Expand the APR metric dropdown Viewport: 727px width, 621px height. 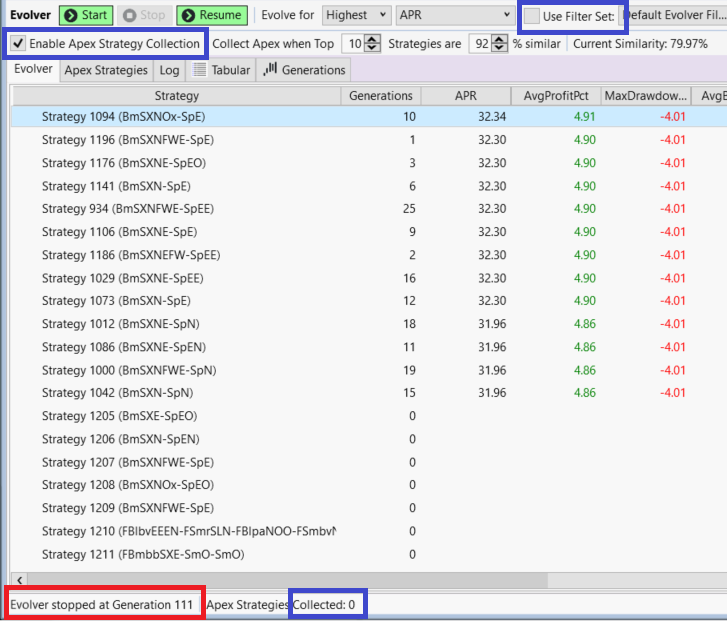click(x=455, y=15)
